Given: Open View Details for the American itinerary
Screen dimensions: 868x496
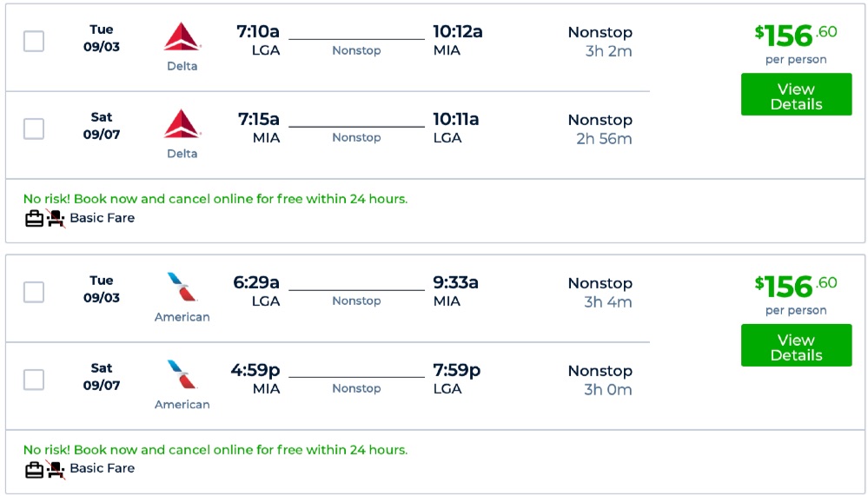Looking at the screenshot, I should (x=796, y=346).
